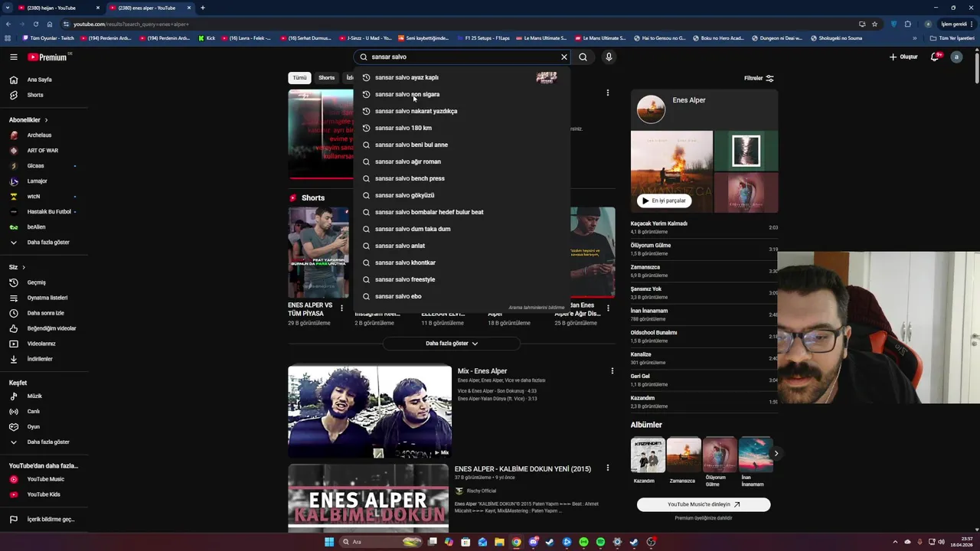Open the notifications bell
Image resolution: width=980 pixels, height=551 pixels.
(935, 57)
